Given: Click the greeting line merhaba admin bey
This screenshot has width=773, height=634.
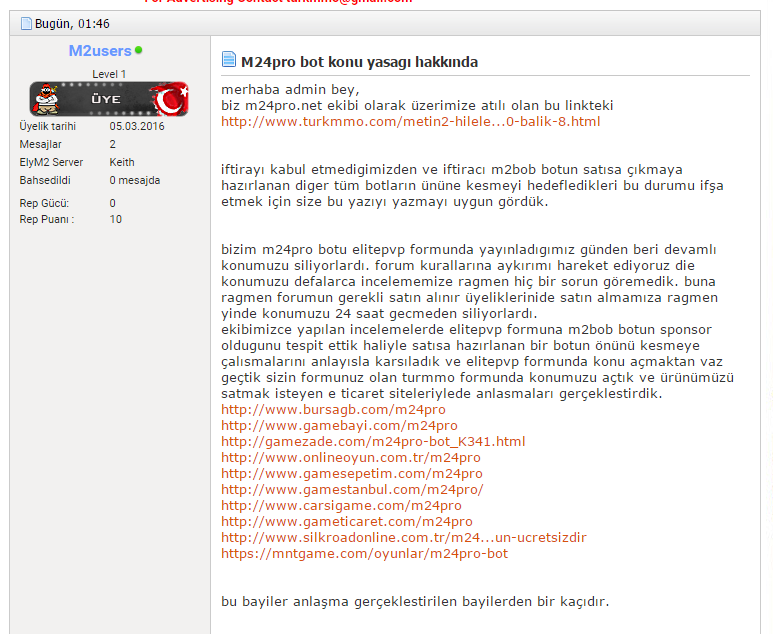Looking at the screenshot, I should 290,89.
